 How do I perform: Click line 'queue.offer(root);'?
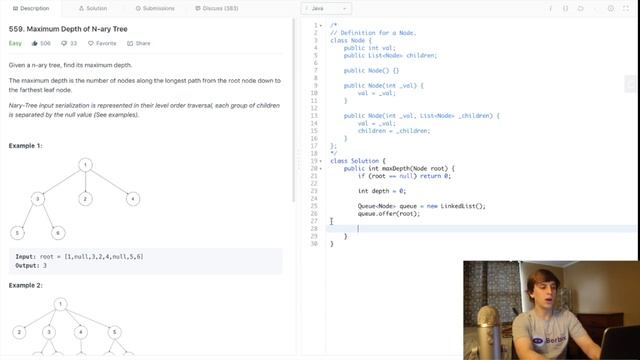[x=389, y=213]
